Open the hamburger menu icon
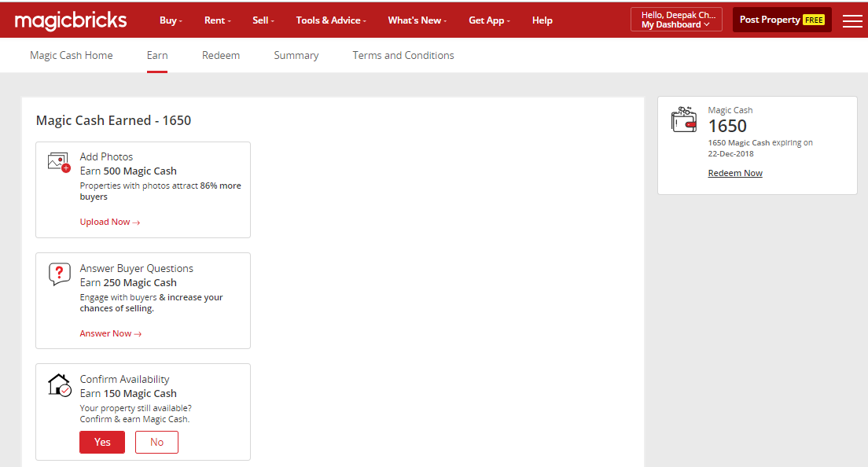 click(852, 21)
